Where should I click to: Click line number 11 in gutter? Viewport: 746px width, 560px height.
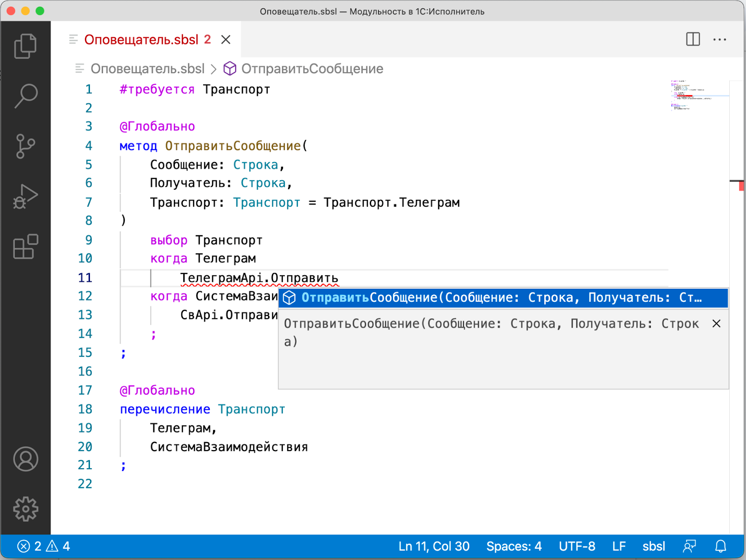point(85,278)
